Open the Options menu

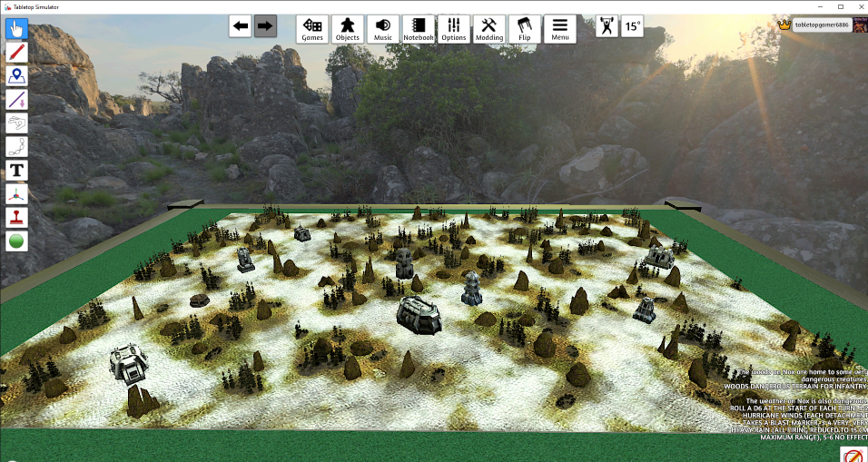454,29
